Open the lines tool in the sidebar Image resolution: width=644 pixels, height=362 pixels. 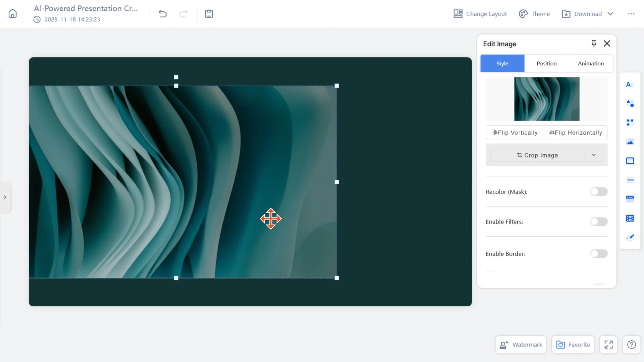630,180
